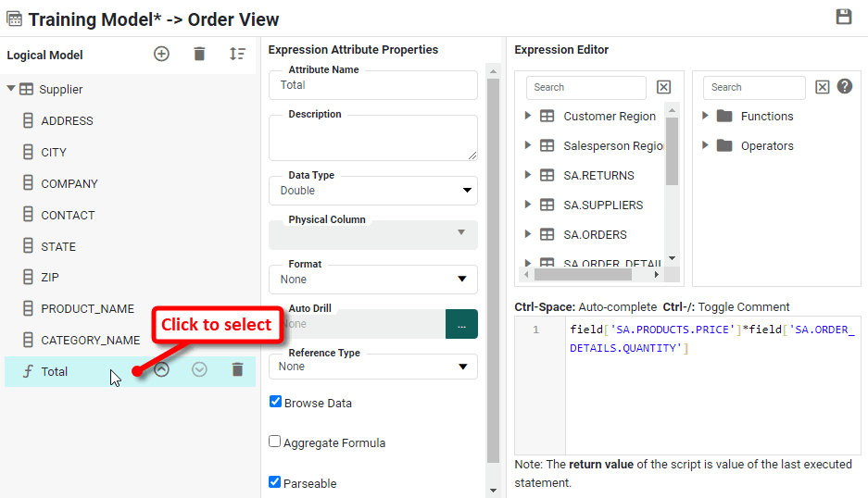868x498 pixels.
Task: Open the Expression Editor help icon
Action: [x=844, y=86]
